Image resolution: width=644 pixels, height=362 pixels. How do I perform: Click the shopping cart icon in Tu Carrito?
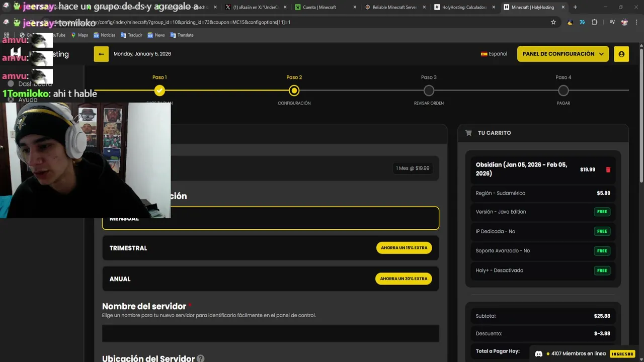pyautogui.click(x=468, y=133)
